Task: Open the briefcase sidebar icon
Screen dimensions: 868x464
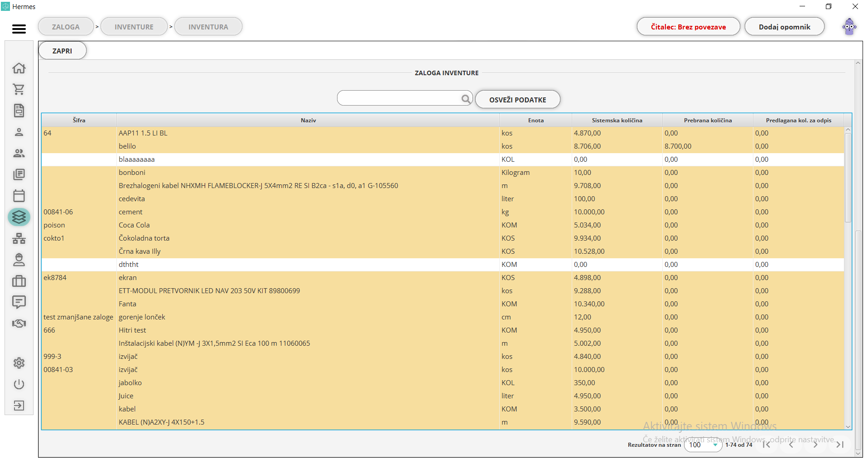Action: 19,281
